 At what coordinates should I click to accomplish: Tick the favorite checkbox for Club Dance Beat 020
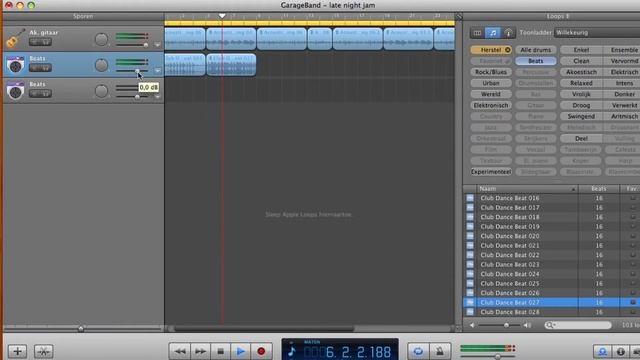tap(633, 236)
